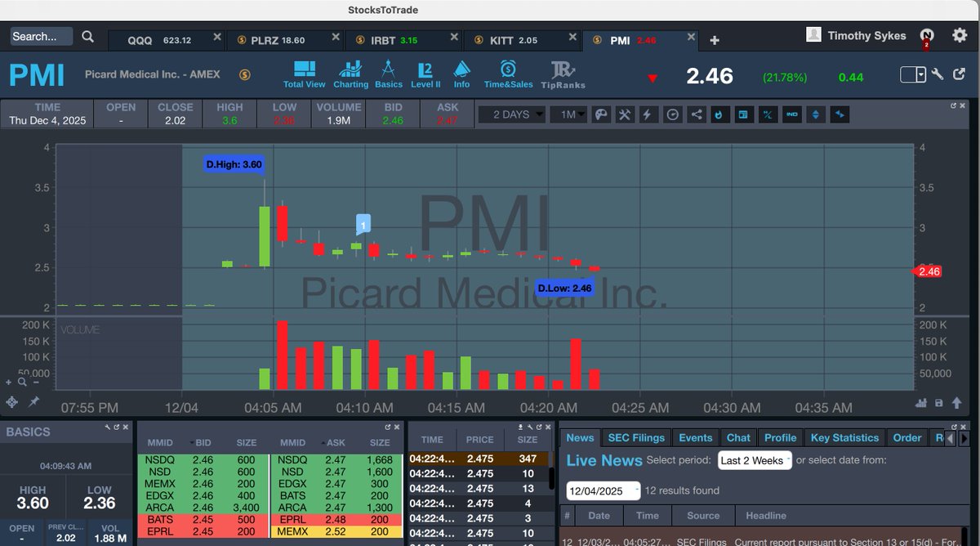The height and width of the screenshot is (546, 980).
Task: Open the Last 2 Weeks period selector
Action: pyautogui.click(x=754, y=460)
